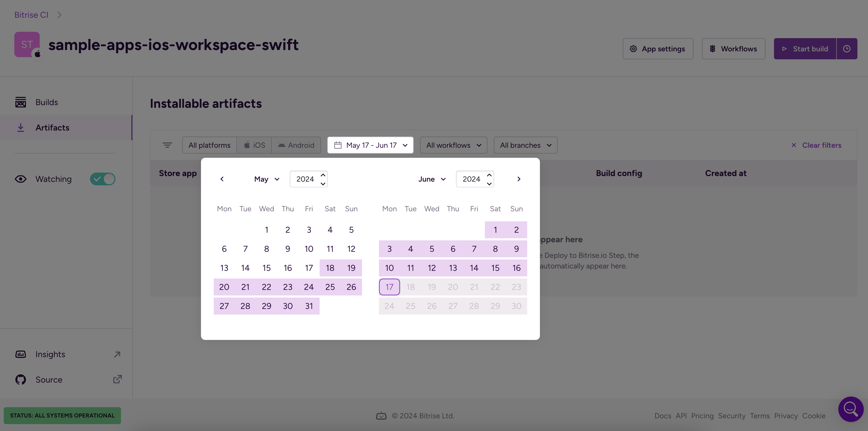Open the May month dropdown

coord(267,179)
